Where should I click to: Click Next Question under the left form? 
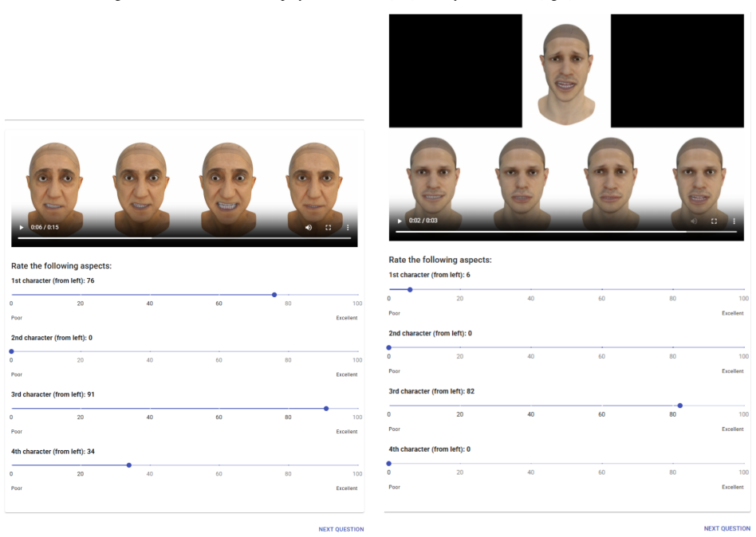click(x=341, y=529)
